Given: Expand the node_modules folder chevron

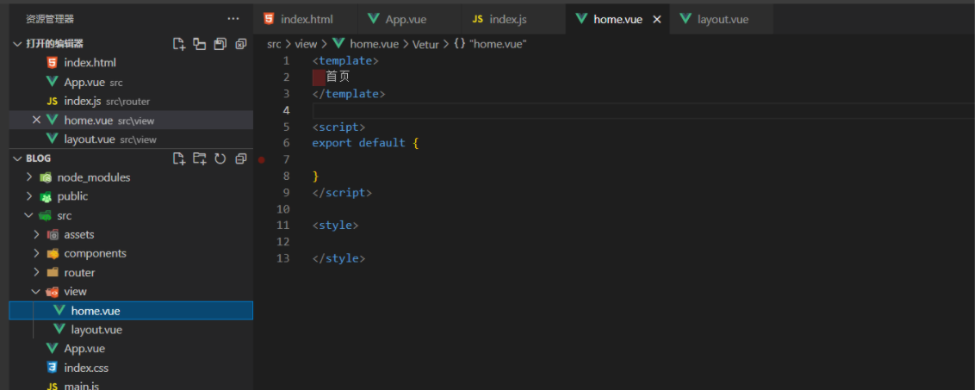Looking at the screenshot, I should tap(28, 177).
